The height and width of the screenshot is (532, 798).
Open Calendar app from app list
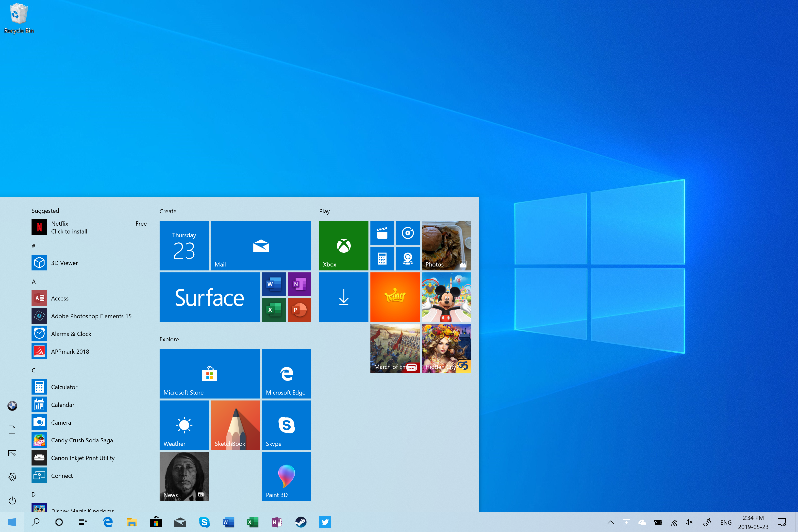[x=62, y=404]
